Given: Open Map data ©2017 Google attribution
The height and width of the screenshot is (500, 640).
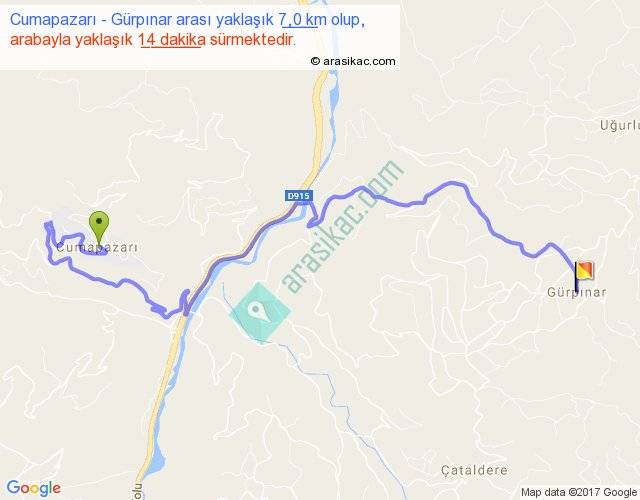Looking at the screenshot, I should [x=579, y=492].
